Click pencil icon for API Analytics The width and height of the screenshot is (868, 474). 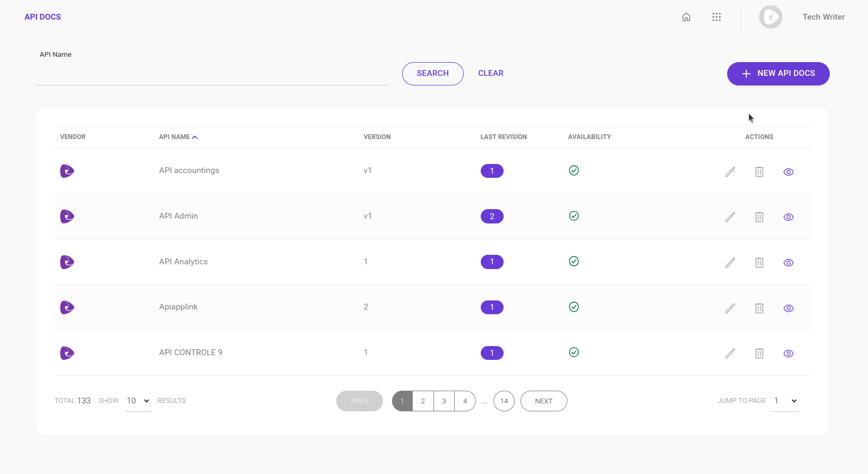point(730,263)
